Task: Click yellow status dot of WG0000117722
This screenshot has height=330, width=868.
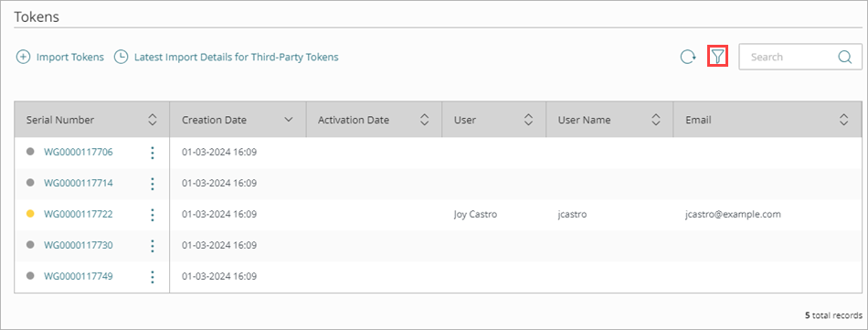Action: [x=30, y=213]
